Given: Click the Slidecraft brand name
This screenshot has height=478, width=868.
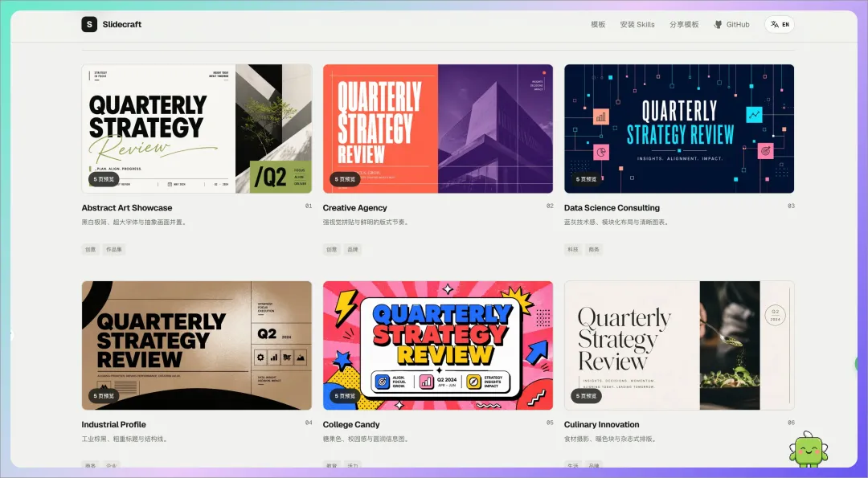Looking at the screenshot, I should coord(122,24).
